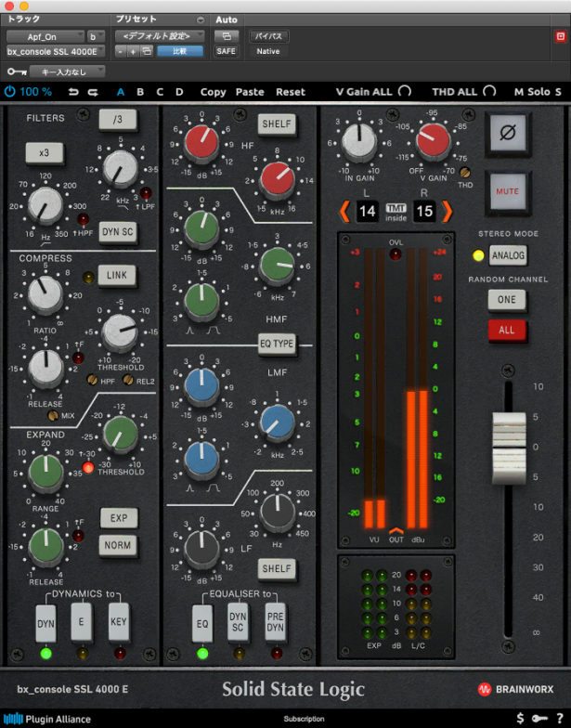Select settings slot D
Screen dimensions: 571x728
pos(179,92)
